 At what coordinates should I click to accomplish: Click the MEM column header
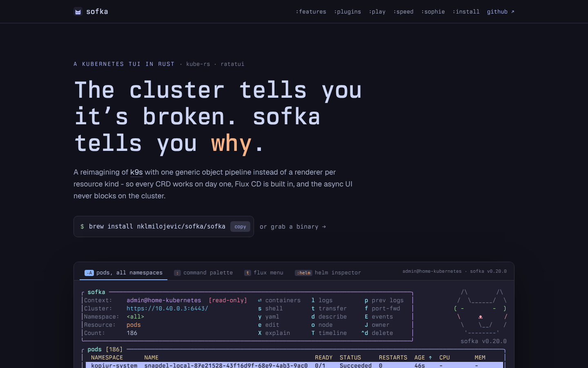tap(480, 357)
